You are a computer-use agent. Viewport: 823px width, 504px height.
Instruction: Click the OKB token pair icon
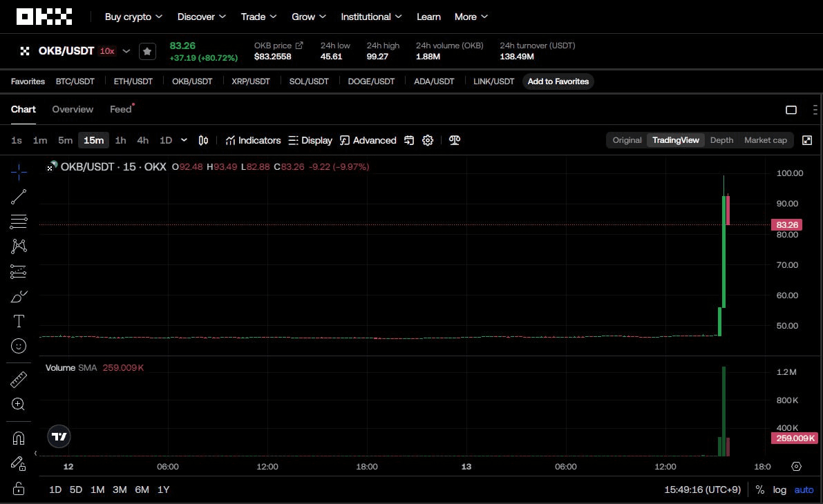(x=25, y=51)
